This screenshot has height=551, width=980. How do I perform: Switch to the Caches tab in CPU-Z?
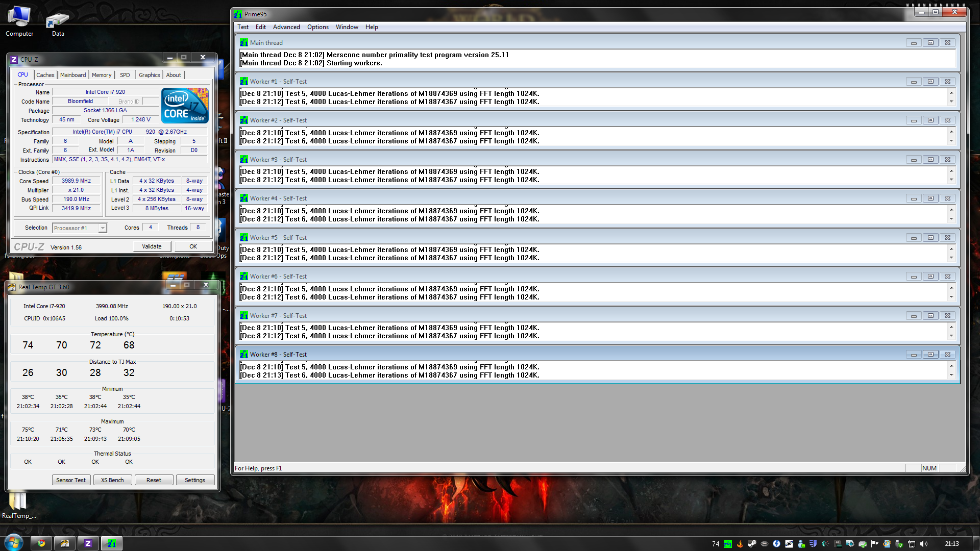click(x=45, y=75)
